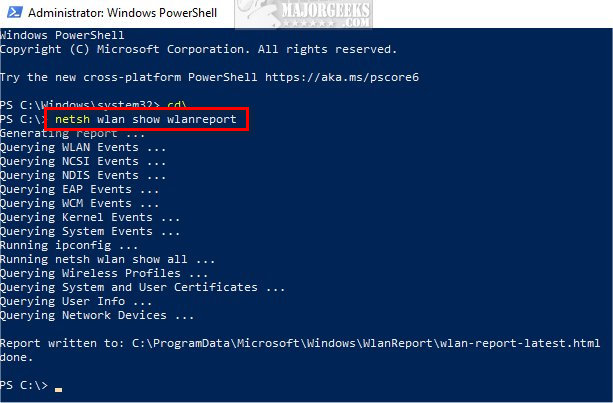Click the https://aka.ms/pscore6 URL
Viewport: 613px width, 403px height.
pos(342,77)
